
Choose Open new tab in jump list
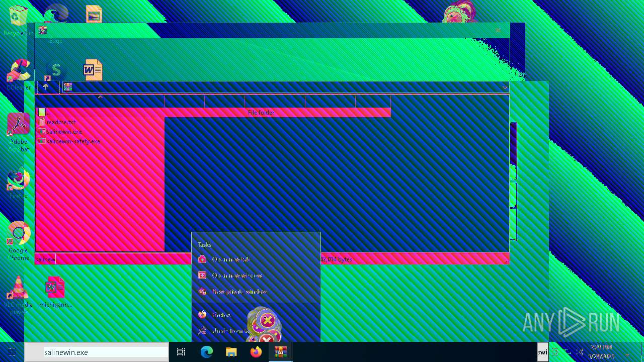[x=256, y=259]
